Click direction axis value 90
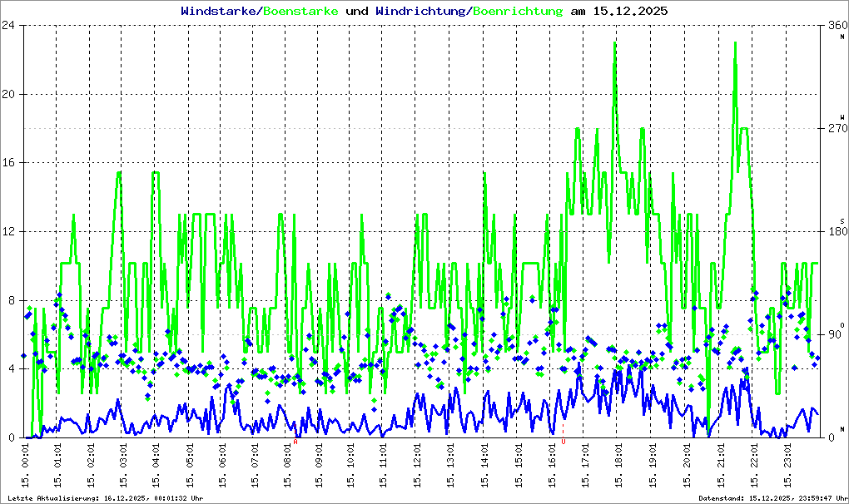The width and height of the screenshot is (849, 504). pos(834,334)
